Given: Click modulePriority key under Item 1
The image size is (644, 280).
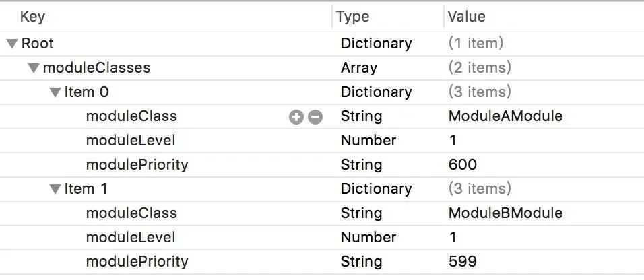Looking at the screenshot, I should coord(137,262).
